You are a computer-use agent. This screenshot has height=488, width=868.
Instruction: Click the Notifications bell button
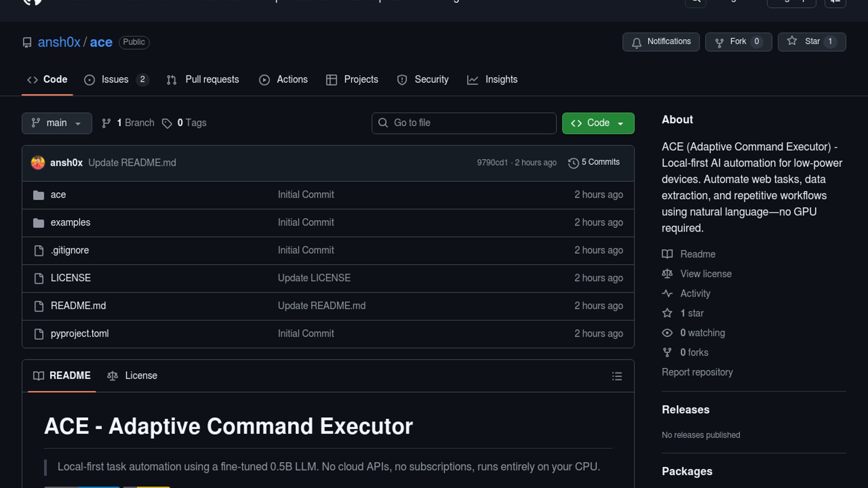pos(660,42)
